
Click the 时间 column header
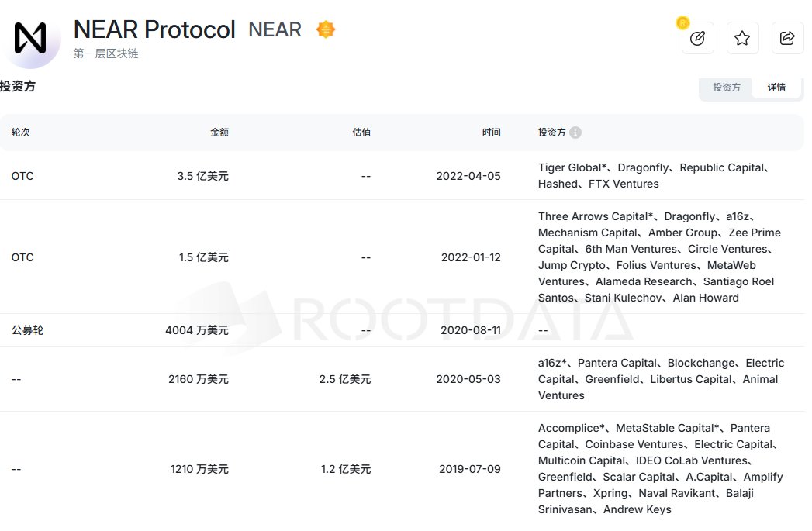[x=491, y=133]
